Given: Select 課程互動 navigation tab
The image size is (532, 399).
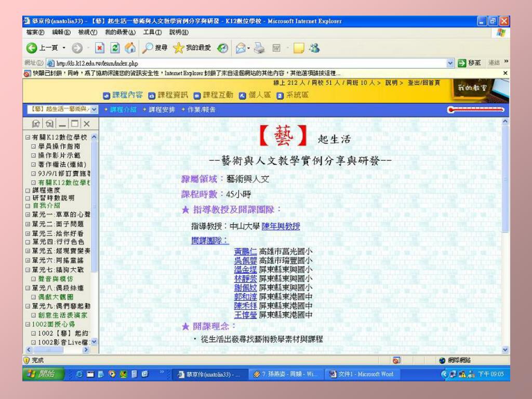Looking at the screenshot, I should (214, 96).
